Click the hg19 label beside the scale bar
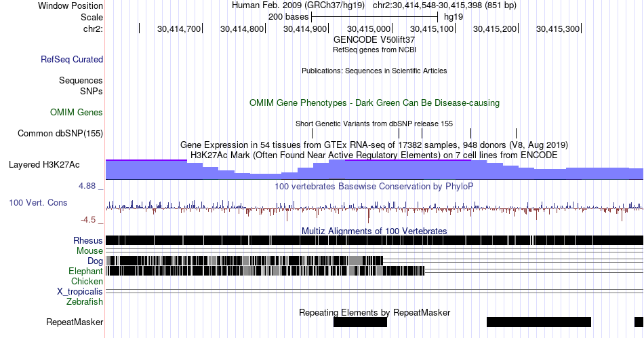 pos(454,17)
